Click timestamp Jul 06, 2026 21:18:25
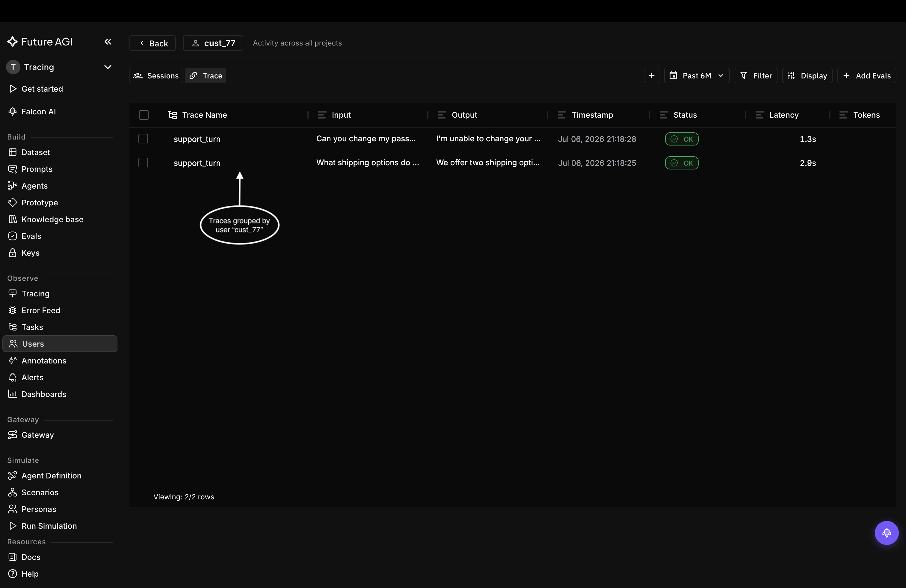Screen dimensions: 906x588 tap(597, 163)
